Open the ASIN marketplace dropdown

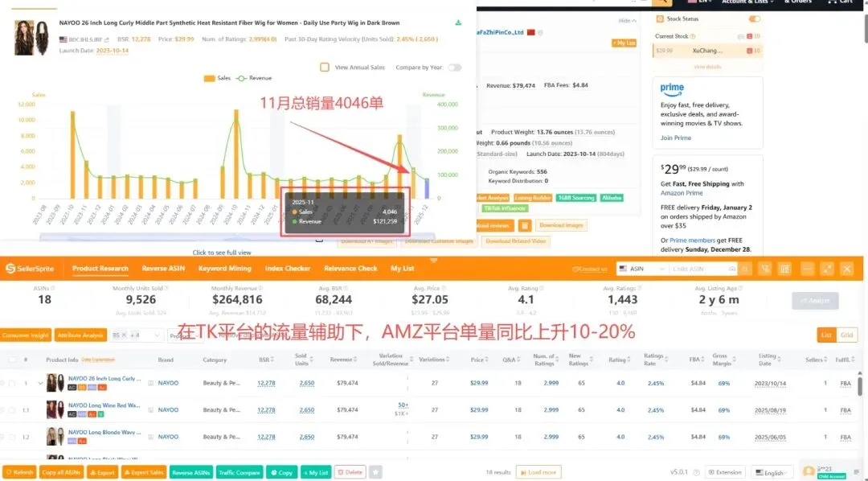click(641, 269)
